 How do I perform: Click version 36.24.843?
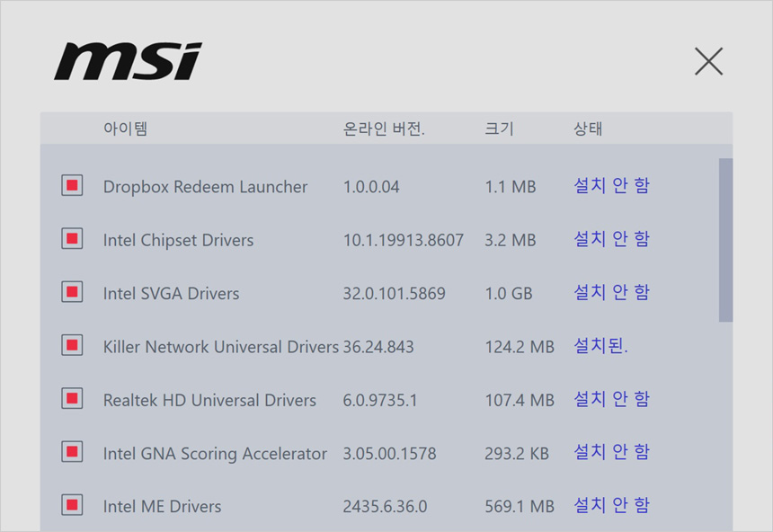(x=378, y=347)
